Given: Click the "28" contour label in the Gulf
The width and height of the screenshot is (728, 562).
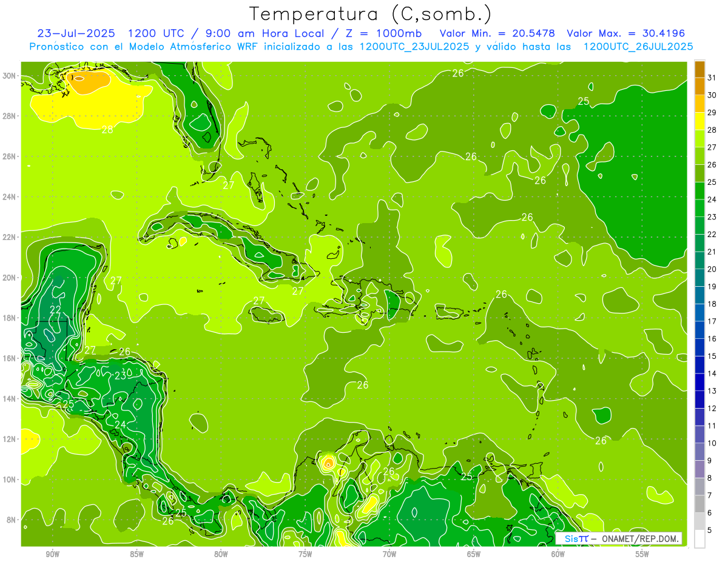Looking at the screenshot, I should [107, 129].
